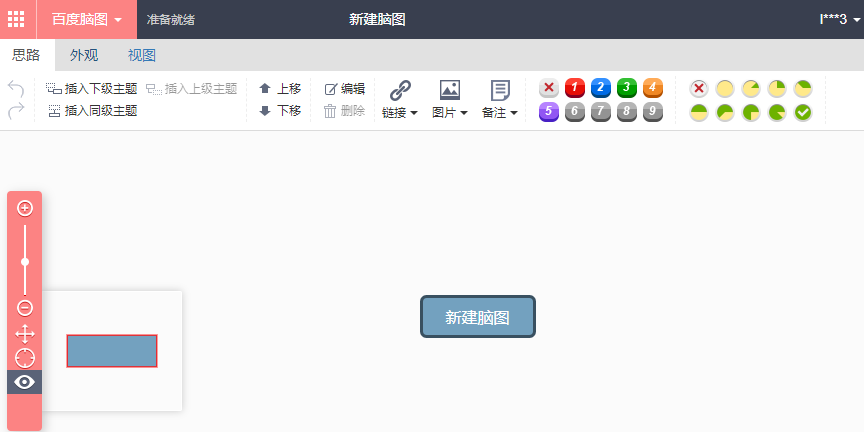Image resolution: width=864 pixels, height=432 pixels.
Task: Set priority 8 gray icon
Action: (x=627, y=112)
